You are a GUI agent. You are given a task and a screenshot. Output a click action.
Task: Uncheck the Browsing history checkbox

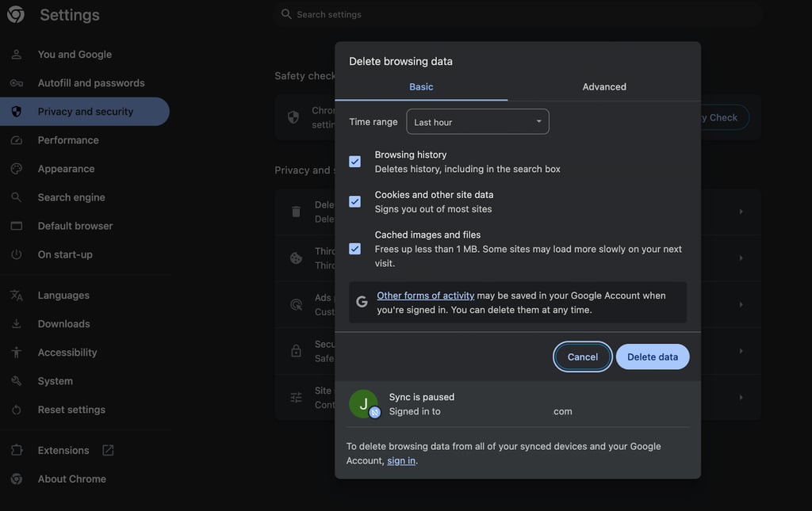pyautogui.click(x=354, y=162)
